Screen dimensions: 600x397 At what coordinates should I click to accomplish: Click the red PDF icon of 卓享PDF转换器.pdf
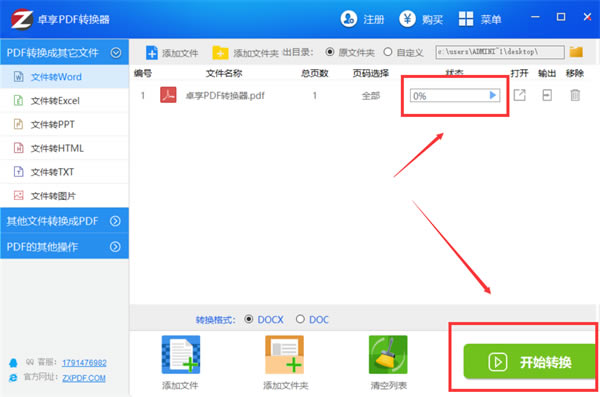coord(168,95)
